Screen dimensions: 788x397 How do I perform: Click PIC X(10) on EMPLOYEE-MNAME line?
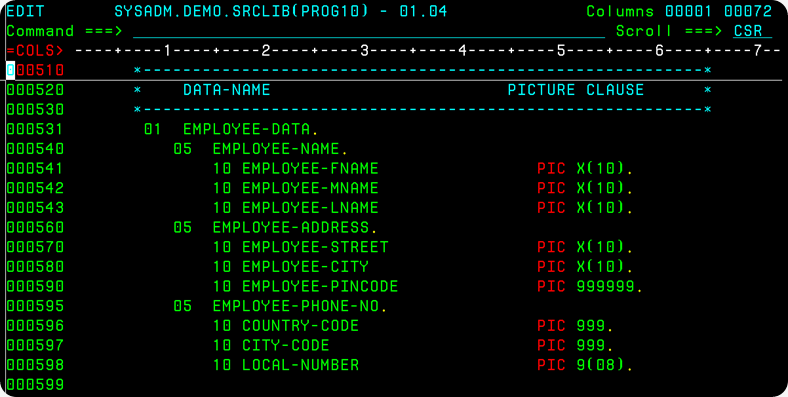[585, 188]
